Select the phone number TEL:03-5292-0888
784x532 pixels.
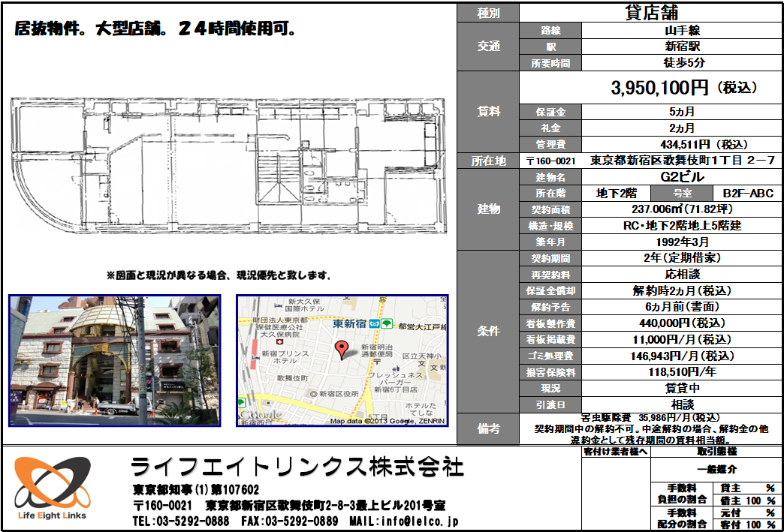click(x=181, y=521)
